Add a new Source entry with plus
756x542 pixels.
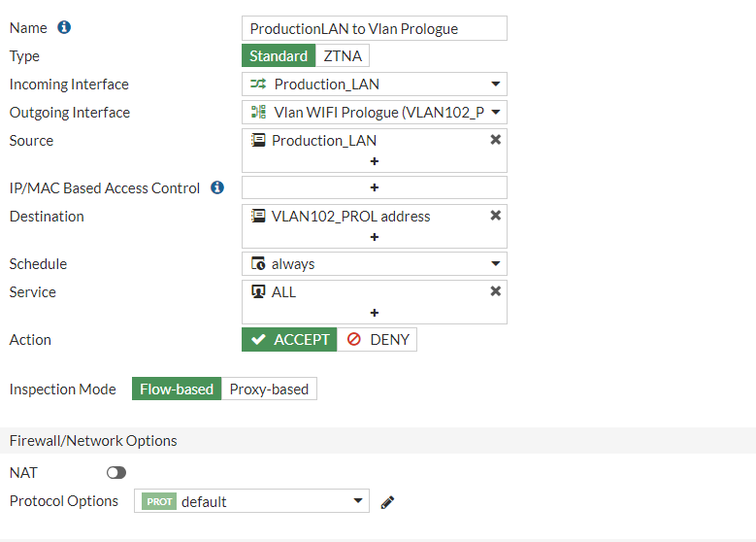375,161
